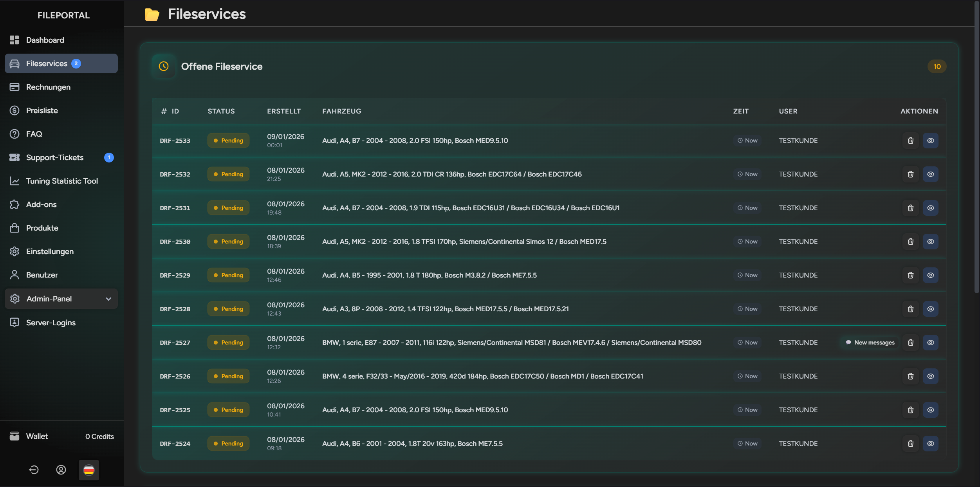Image resolution: width=980 pixels, height=487 pixels.
Task: View DRF-2527 using the eye icon
Action: [930, 343]
